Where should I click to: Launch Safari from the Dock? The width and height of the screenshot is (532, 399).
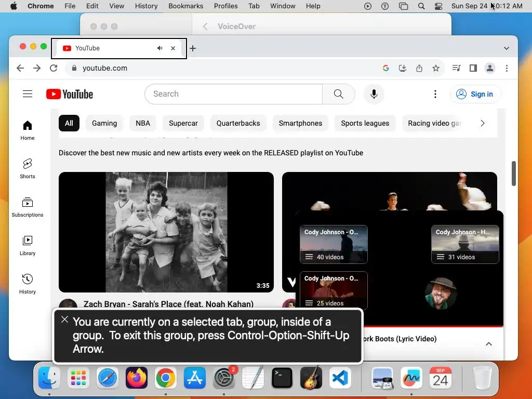click(x=108, y=378)
